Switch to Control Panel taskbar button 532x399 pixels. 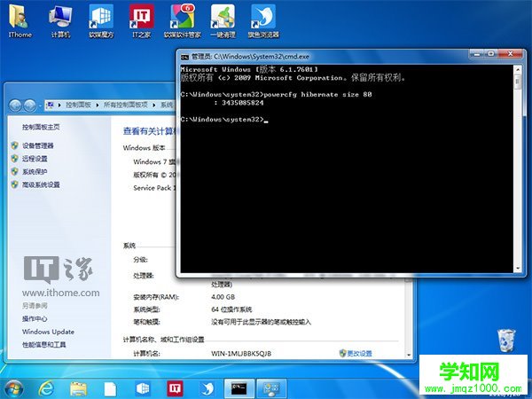tap(271, 389)
